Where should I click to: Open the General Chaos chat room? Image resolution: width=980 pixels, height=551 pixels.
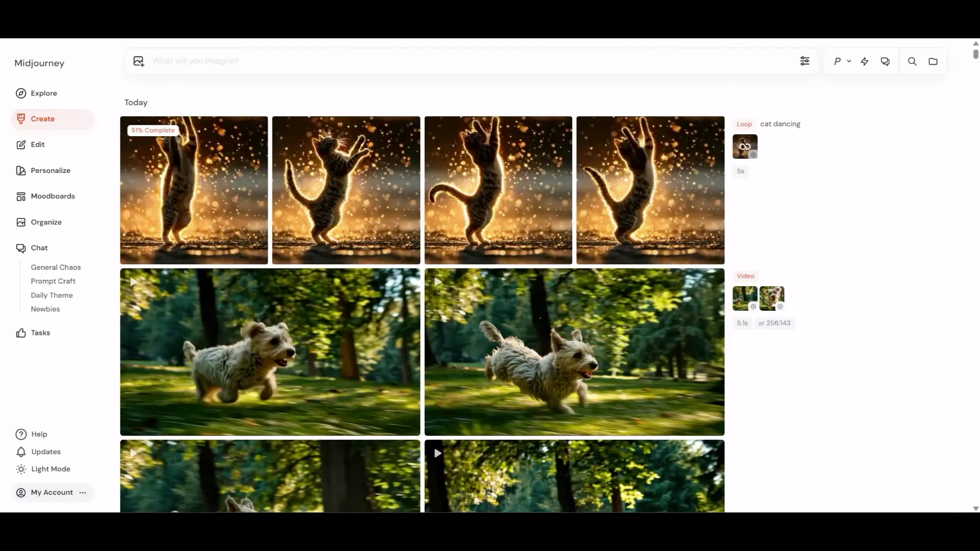tap(56, 267)
